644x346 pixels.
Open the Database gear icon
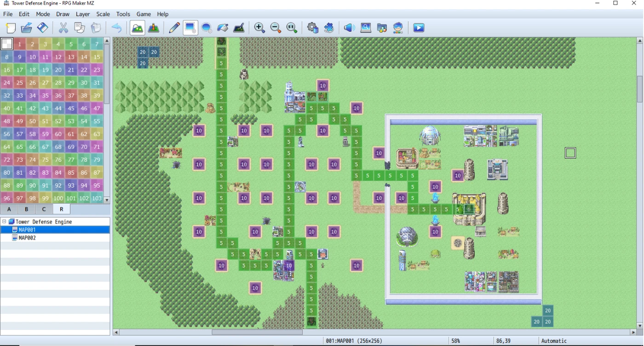click(313, 28)
